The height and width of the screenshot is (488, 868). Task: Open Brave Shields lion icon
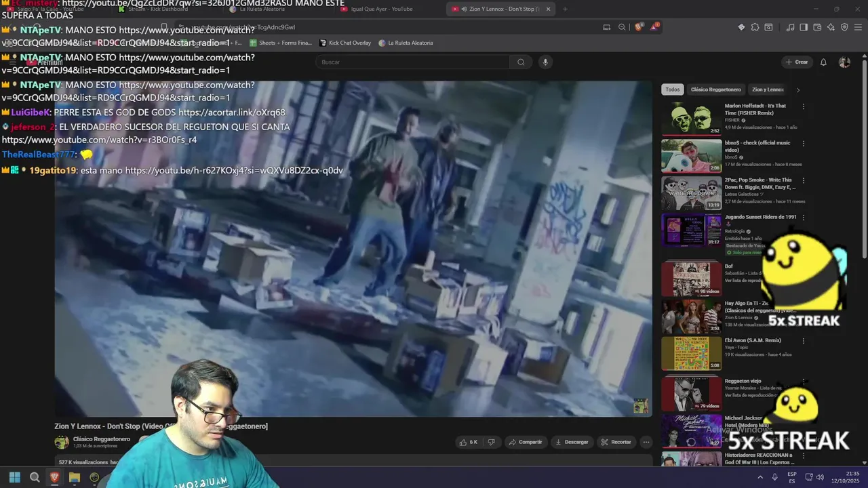pyautogui.click(x=638, y=27)
